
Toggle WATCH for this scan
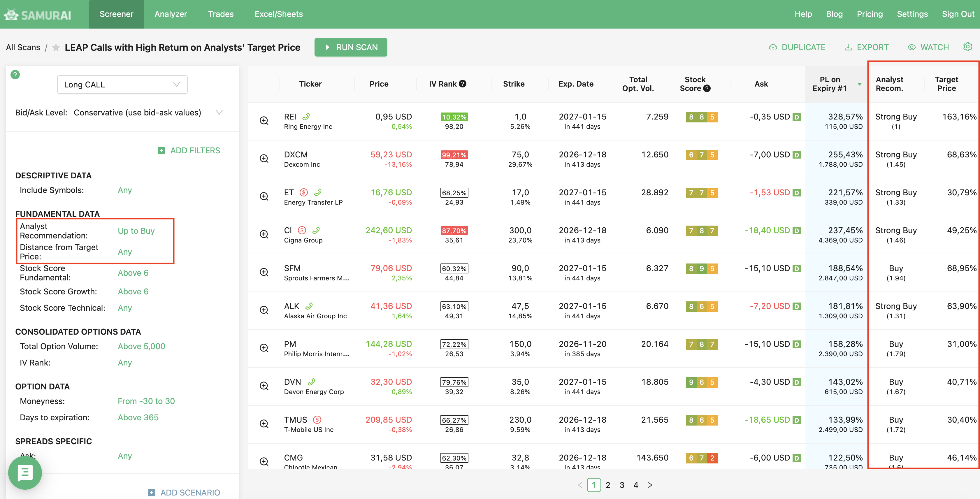[928, 47]
